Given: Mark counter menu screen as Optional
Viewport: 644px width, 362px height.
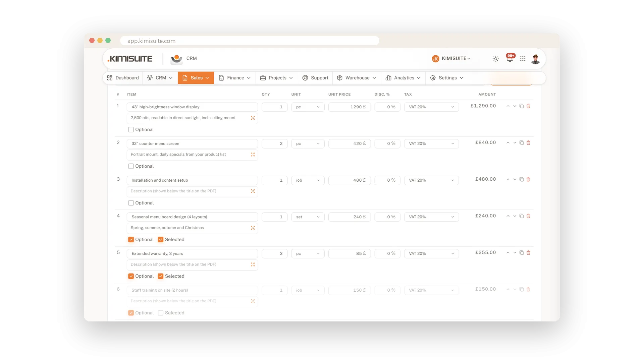Looking at the screenshot, I should [x=131, y=166].
